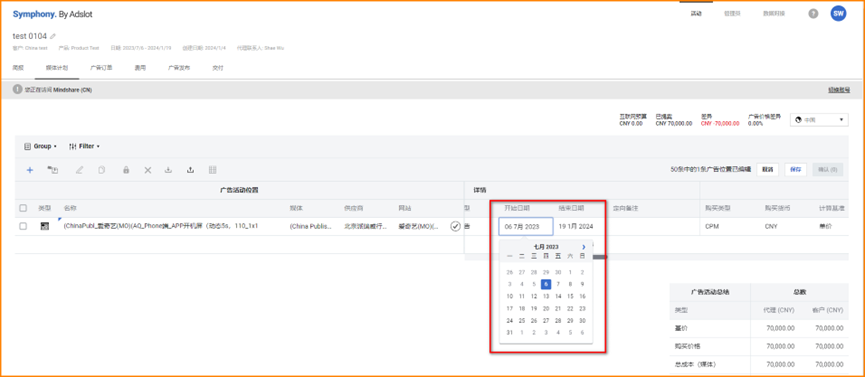Click the circled checkmark status icon in row
This screenshot has width=865, height=377.
point(455,226)
